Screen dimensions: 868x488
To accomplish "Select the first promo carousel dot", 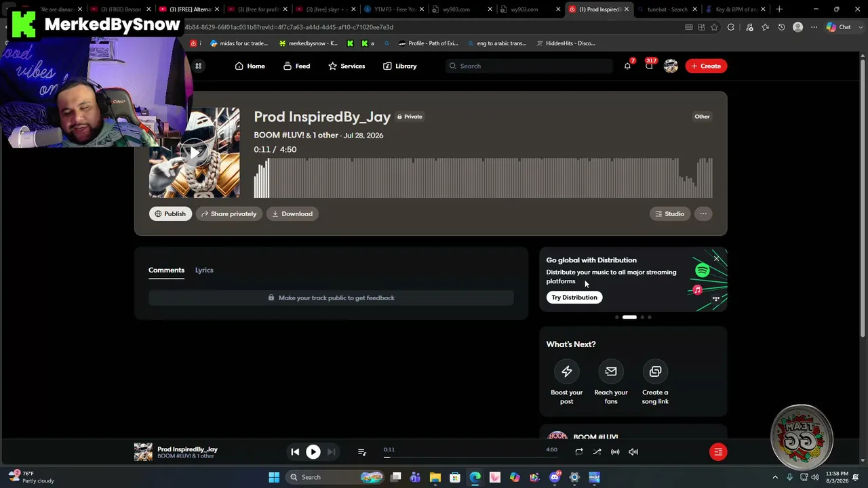I will pyautogui.click(x=617, y=317).
